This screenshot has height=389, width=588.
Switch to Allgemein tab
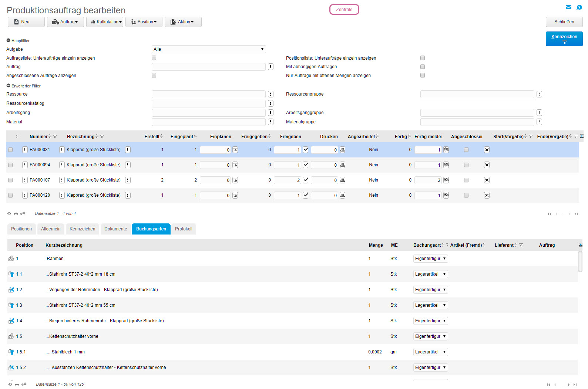[x=51, y=229]
